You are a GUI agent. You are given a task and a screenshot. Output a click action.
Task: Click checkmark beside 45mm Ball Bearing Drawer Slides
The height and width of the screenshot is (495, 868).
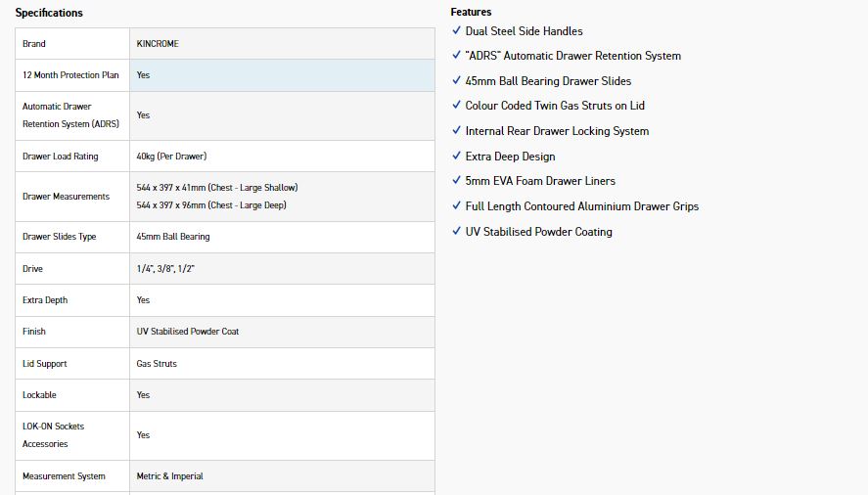(456, 80)
